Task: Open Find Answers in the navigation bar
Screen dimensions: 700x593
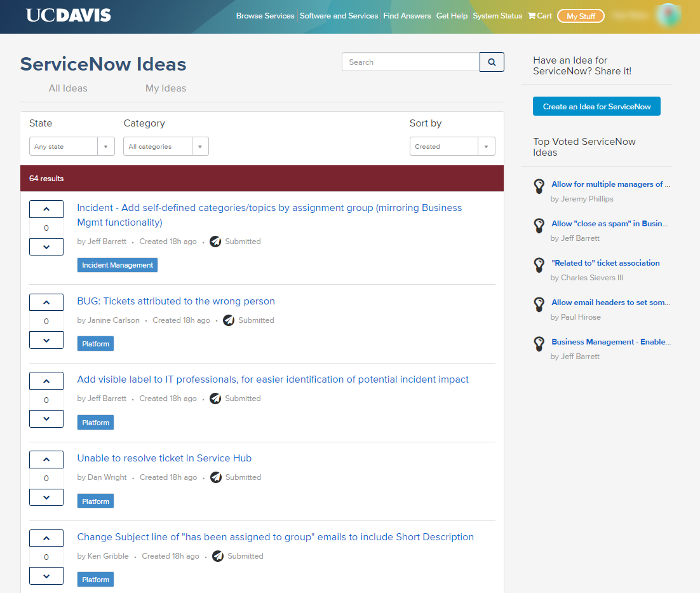Action: pos(407,16)
